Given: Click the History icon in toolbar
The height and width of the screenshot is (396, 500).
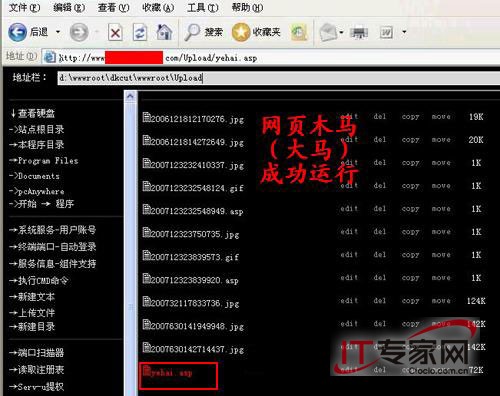Looking at the screenshot, I should 299,32.
